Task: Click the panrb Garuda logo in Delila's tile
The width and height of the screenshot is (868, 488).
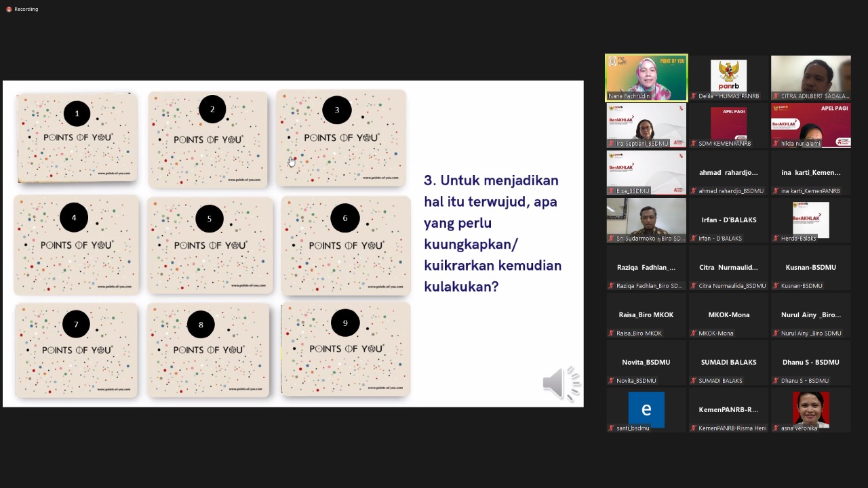Action: (x=728, y=75)
